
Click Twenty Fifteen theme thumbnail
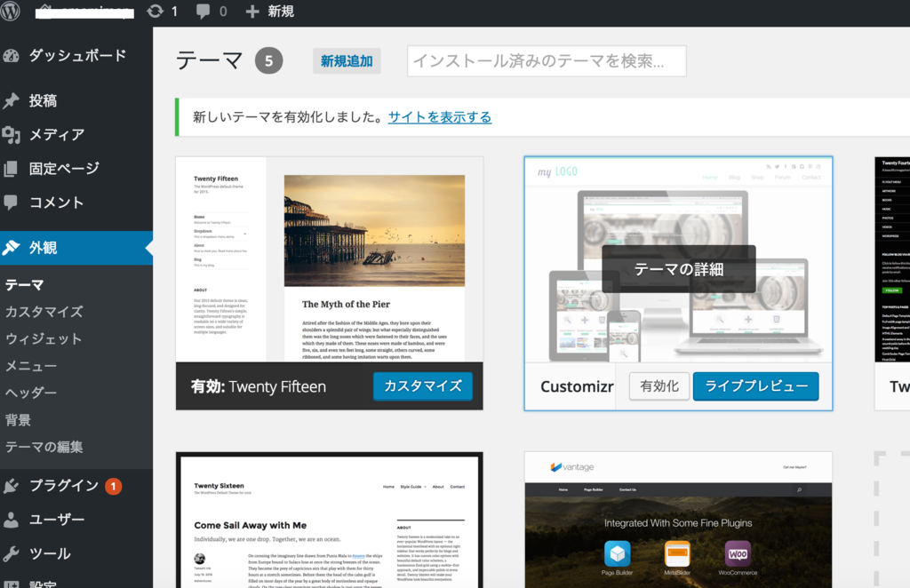pos(330,259)
